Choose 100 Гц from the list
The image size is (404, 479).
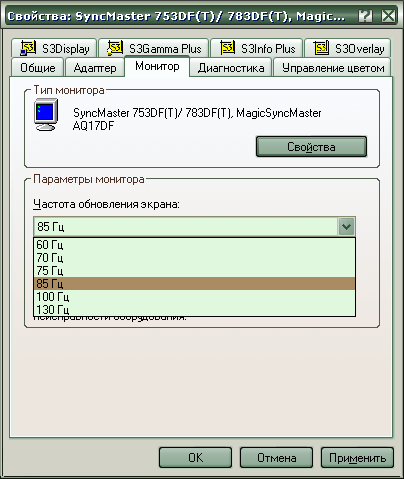194,296
